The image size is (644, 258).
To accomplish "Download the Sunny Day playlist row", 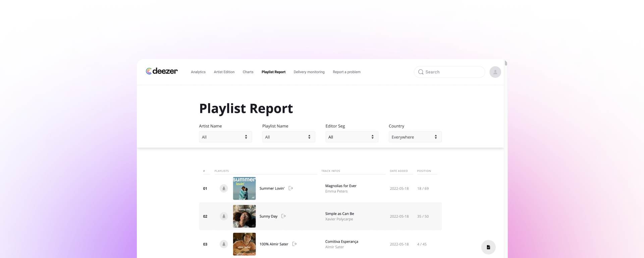I will tap(224, 216).
